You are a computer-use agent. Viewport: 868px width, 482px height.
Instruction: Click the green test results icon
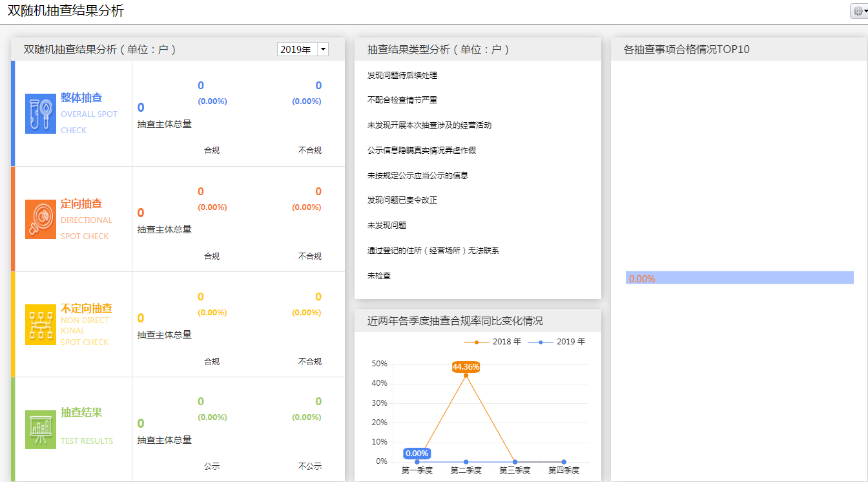[x=41, y=430]
